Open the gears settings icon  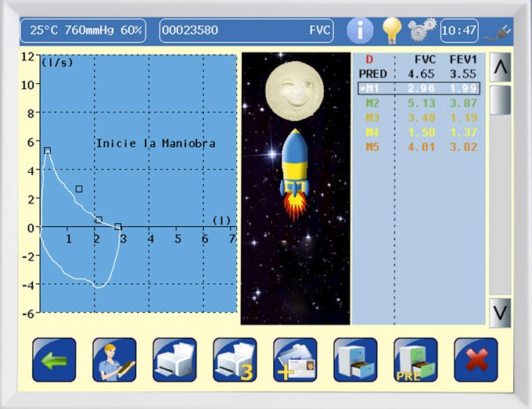422,30
